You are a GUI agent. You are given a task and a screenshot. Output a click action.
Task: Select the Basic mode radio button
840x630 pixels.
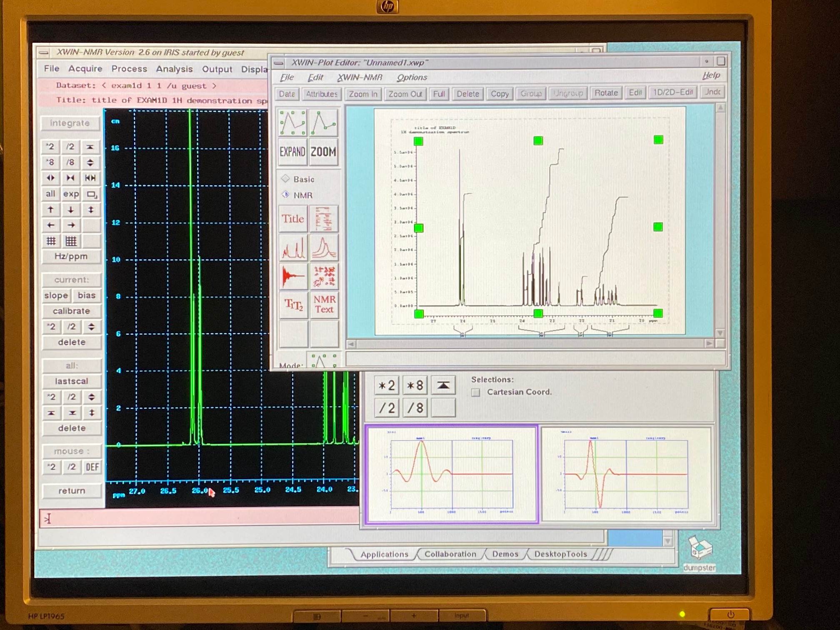point(285,179)
